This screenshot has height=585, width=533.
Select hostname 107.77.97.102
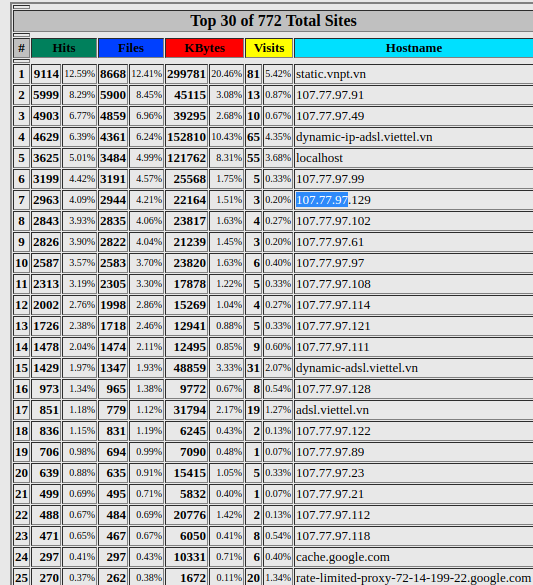pos(333,221)
